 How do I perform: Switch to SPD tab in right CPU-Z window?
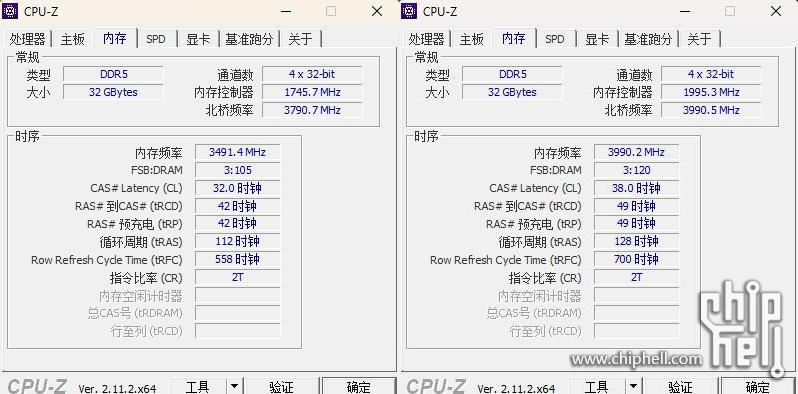click(555, 39)
